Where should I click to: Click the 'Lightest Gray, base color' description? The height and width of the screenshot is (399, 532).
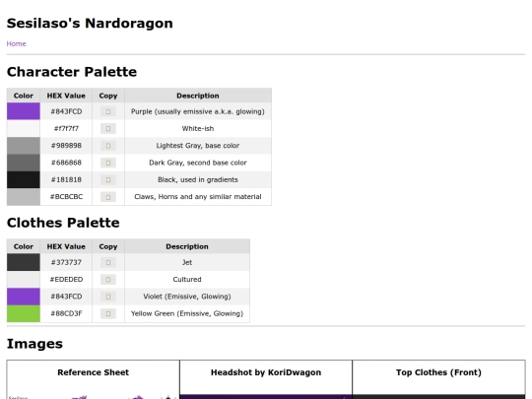click(x=198, y=146)
